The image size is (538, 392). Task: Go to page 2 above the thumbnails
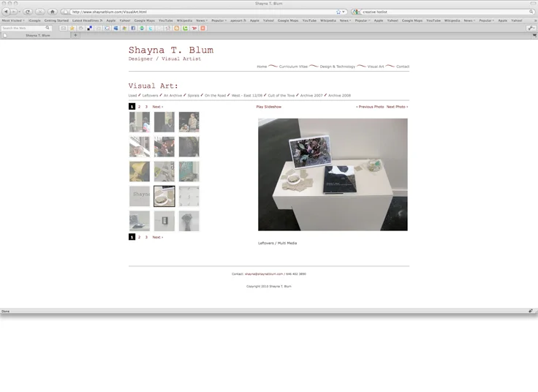click(x=140, y=107)
